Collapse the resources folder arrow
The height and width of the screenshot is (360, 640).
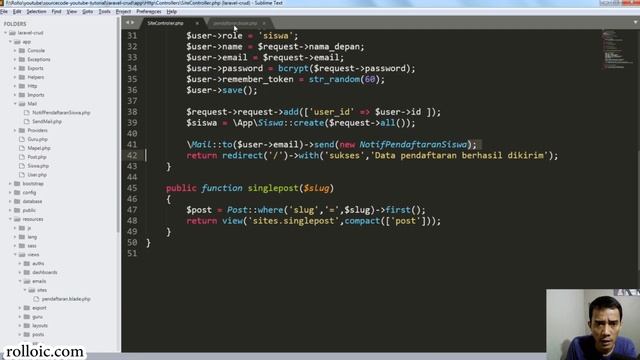[11, 219]
